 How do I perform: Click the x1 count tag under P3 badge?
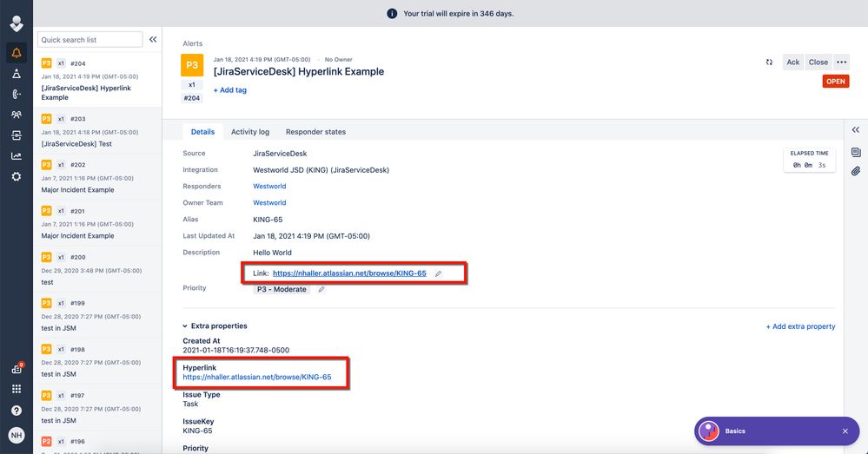point(191,84)
